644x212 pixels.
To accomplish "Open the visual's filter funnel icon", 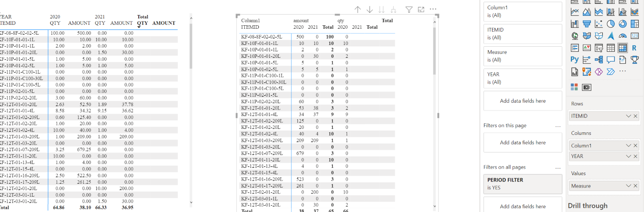I will tap(409, 9).
